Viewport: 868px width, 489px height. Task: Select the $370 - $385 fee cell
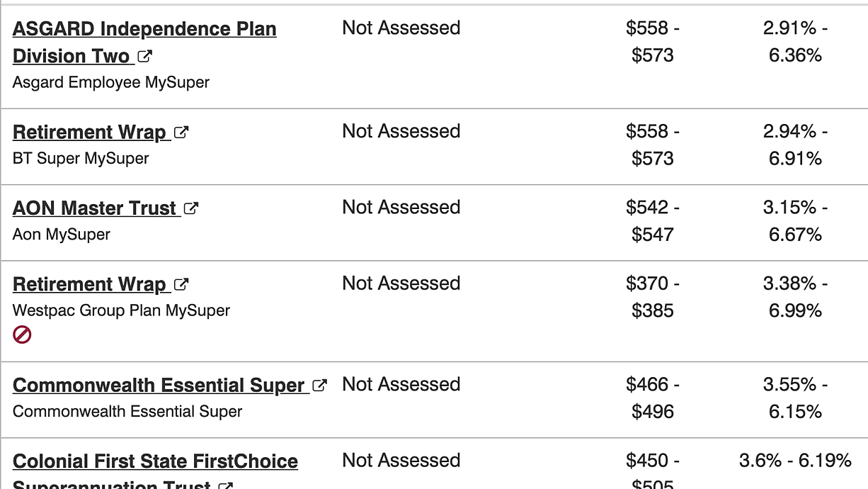(653, 297)
